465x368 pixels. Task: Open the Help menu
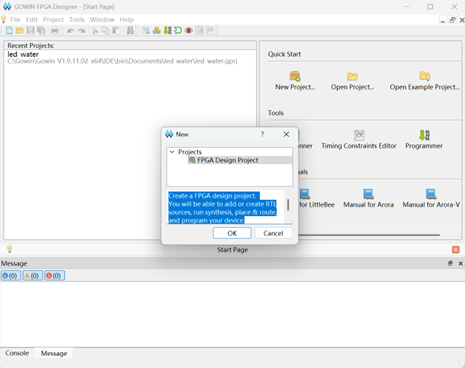click(127, 20)
